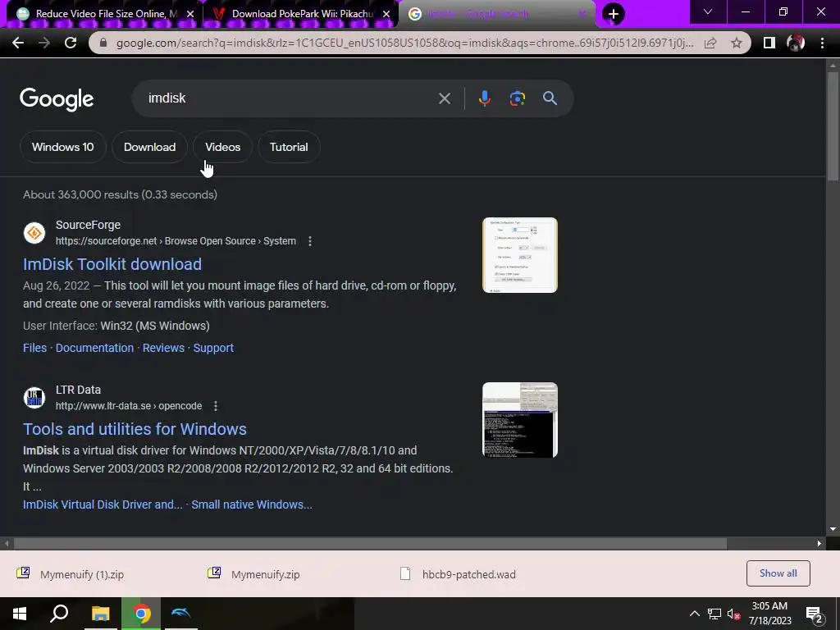Image resolution: width=840 pixels, height=630 pixels.
Task: Open File Explorer from taskbar
Action: point(100,614)
